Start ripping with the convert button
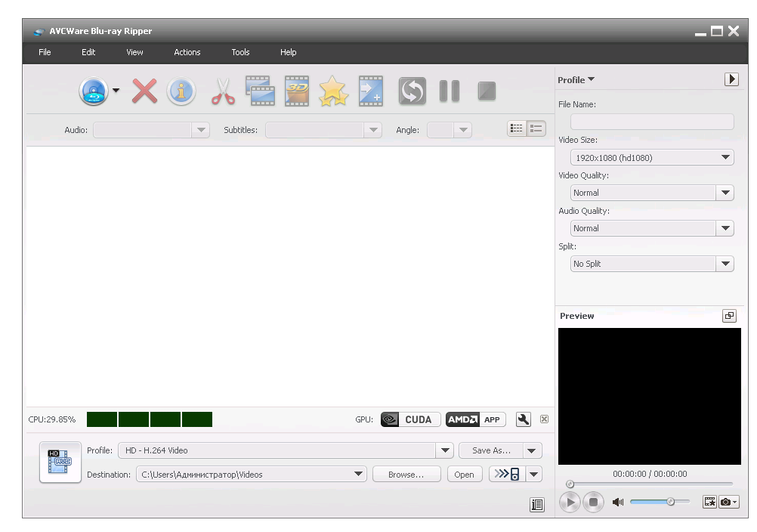Screen dimensions: 757x532 pyautogui.click(x=412, y=91)
